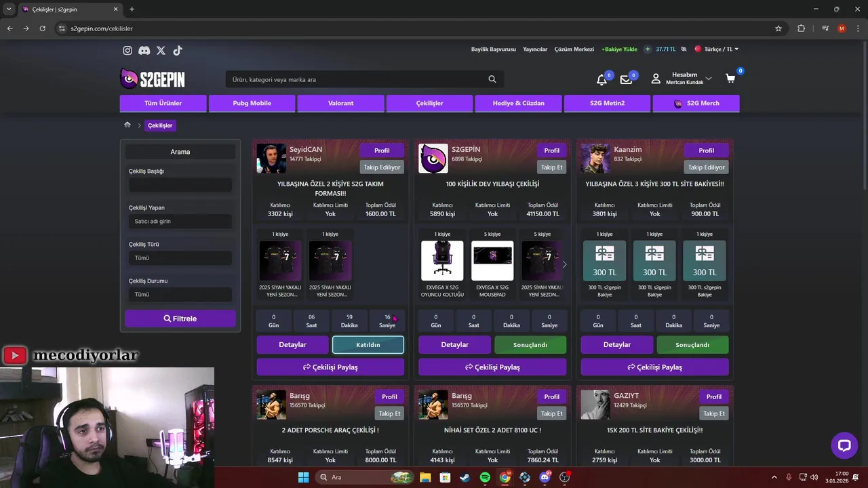Open the X social icon
The width and height of the screenshot is (868, 488).
click(161, 50)
